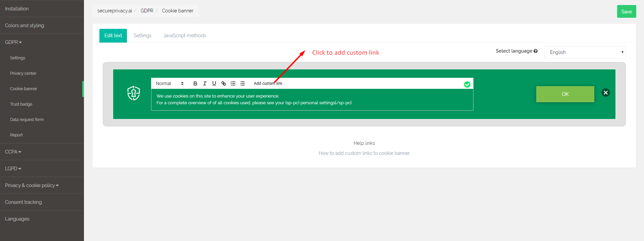Click the shield privacy logo in banner
Screen dimensions: 644x241
pos(134,93)
